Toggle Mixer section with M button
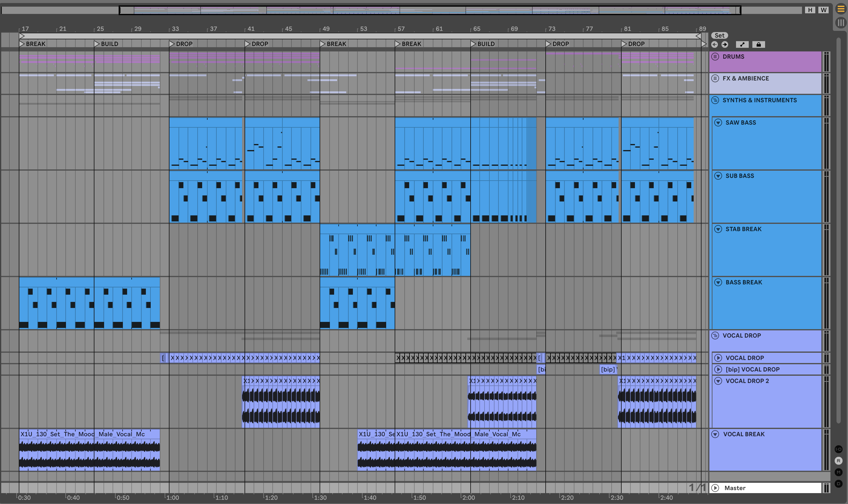The width and height of the screenshot is (848, 504). (839, 473)
